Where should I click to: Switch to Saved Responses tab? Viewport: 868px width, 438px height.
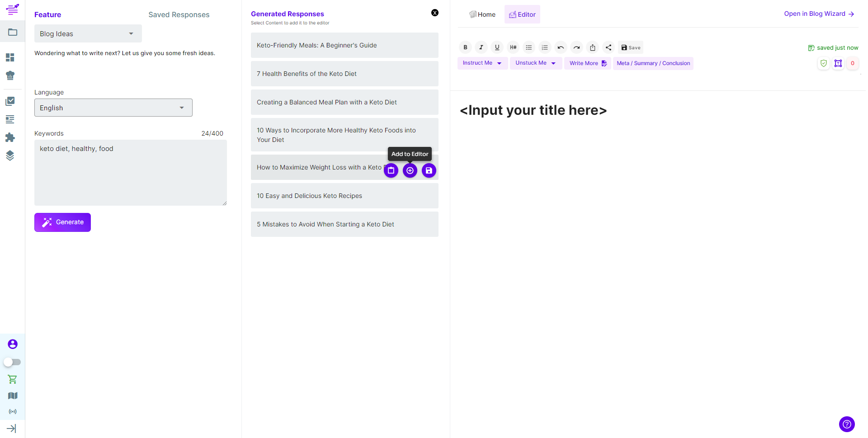(179, 14)
